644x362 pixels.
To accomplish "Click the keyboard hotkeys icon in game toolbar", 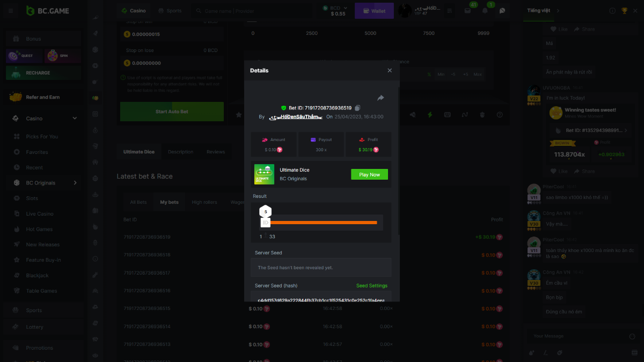I will [447, 115].
